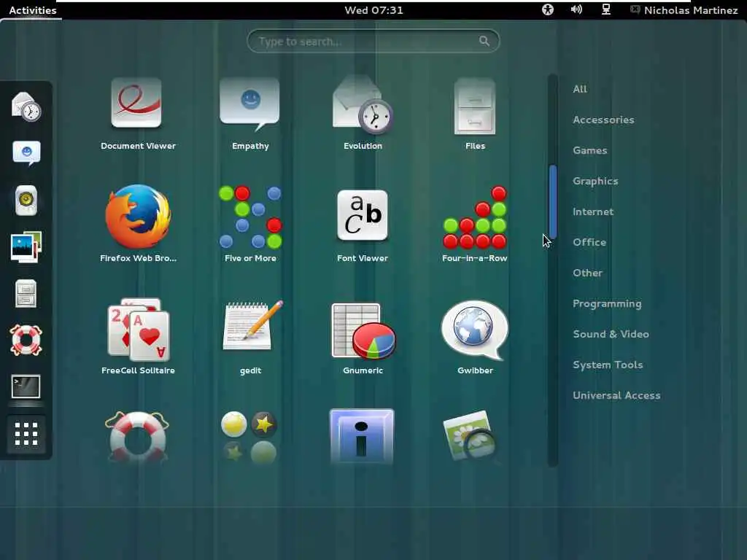Click the app grid scrollbar handle
The image size is (747, 560).
(553, 201)
